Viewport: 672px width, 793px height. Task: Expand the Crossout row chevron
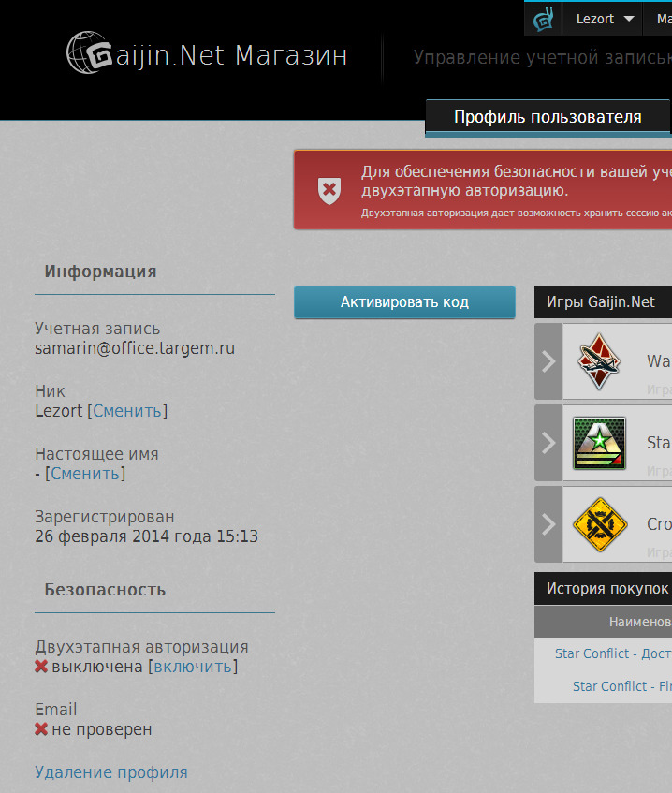tap(548, 524)
